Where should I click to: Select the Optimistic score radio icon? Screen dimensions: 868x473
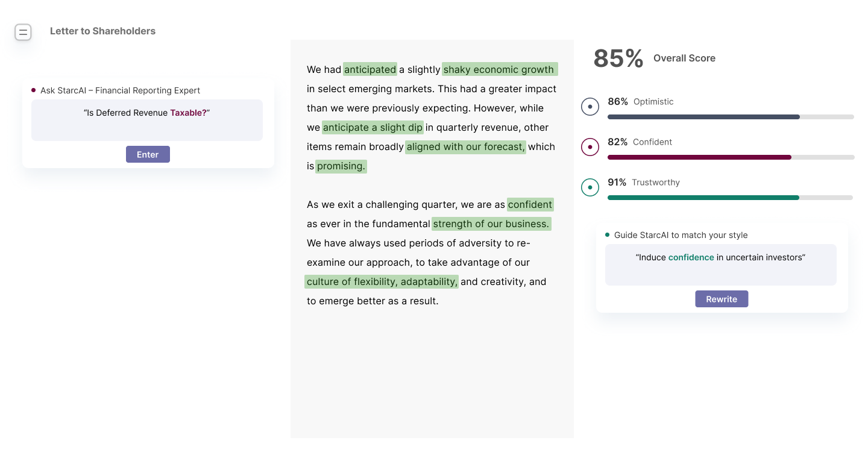590,107
